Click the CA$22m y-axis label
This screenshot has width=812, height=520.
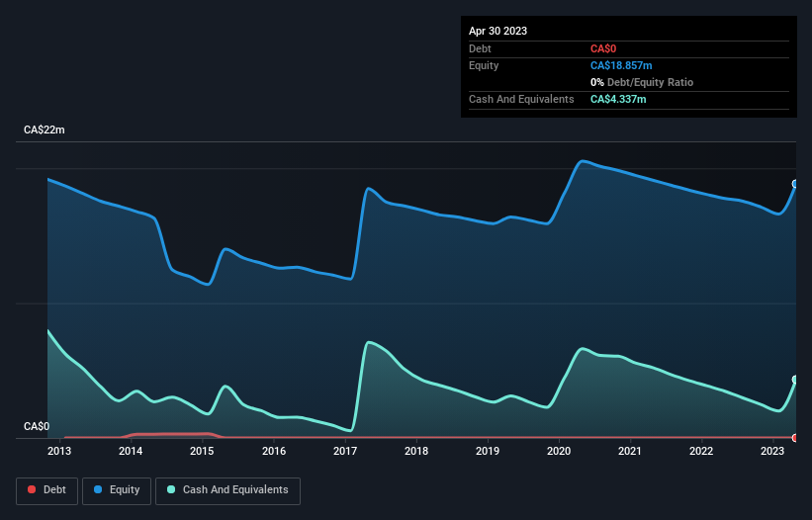[45, 130]
